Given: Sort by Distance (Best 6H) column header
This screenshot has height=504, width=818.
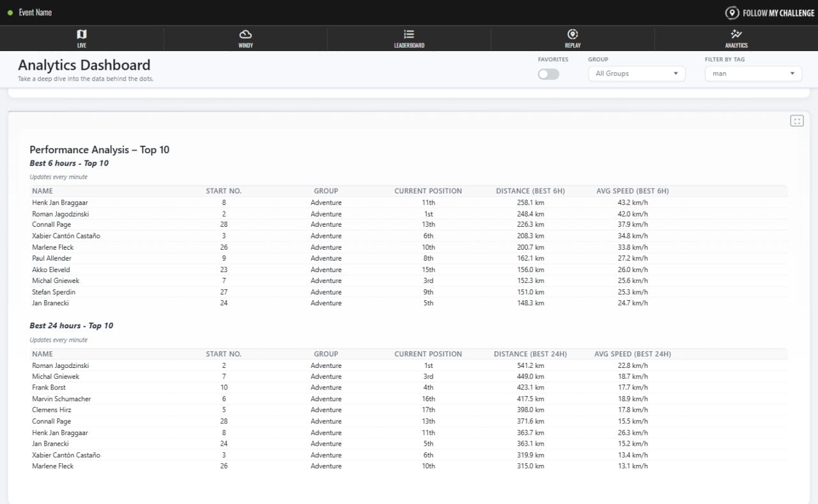Looking at the screenshot, I should pyautogui.click(x=530, y=191).
